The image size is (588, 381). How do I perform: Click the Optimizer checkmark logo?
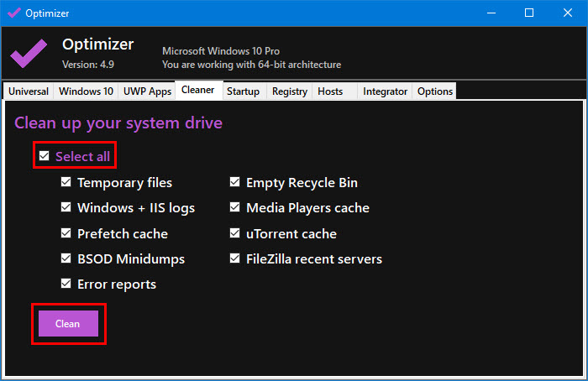point(29,55)
